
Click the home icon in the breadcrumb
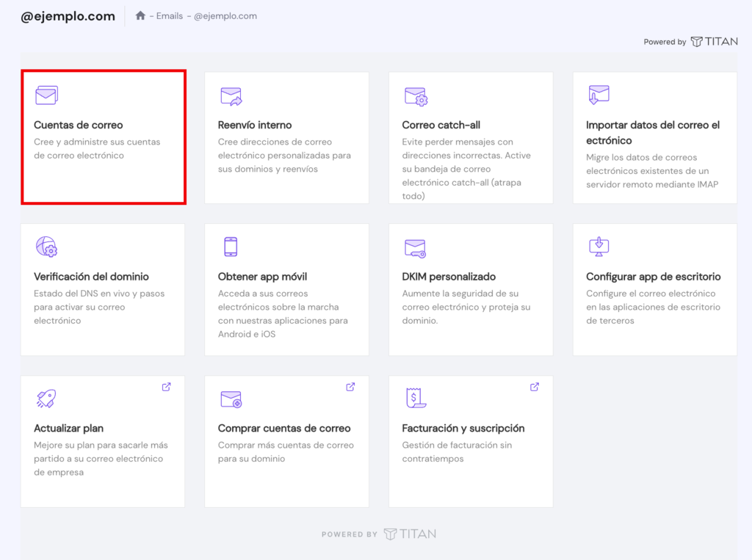coord(139,15)
